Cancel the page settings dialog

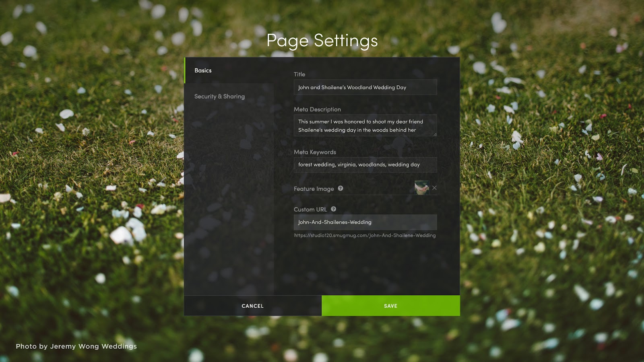tap(253, 306)
